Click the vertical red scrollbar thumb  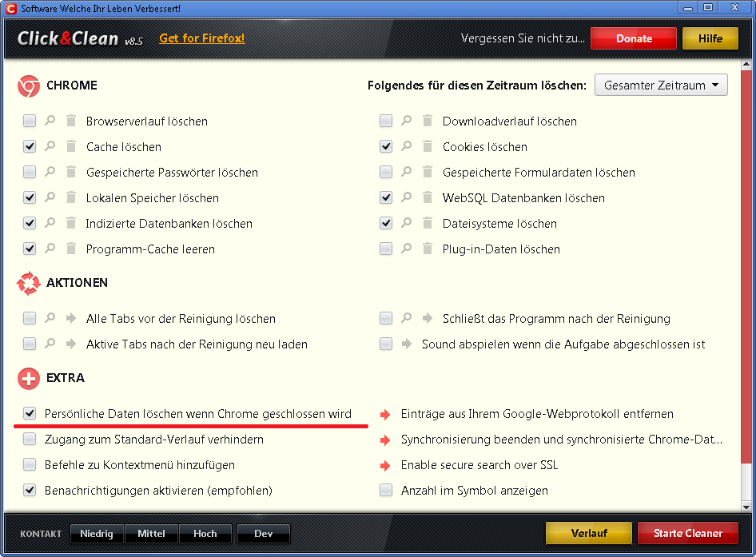tap(746, 266)
